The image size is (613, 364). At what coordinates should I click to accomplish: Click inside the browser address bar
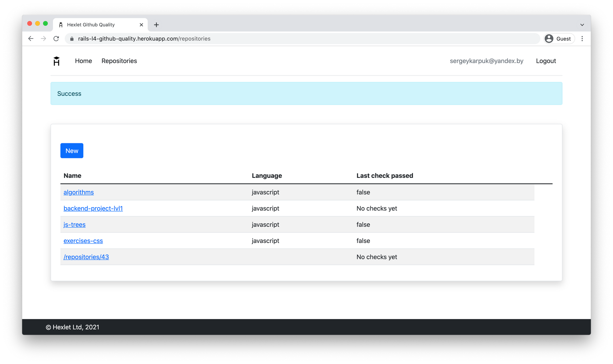pyautogui.click(x=245, y=39)
